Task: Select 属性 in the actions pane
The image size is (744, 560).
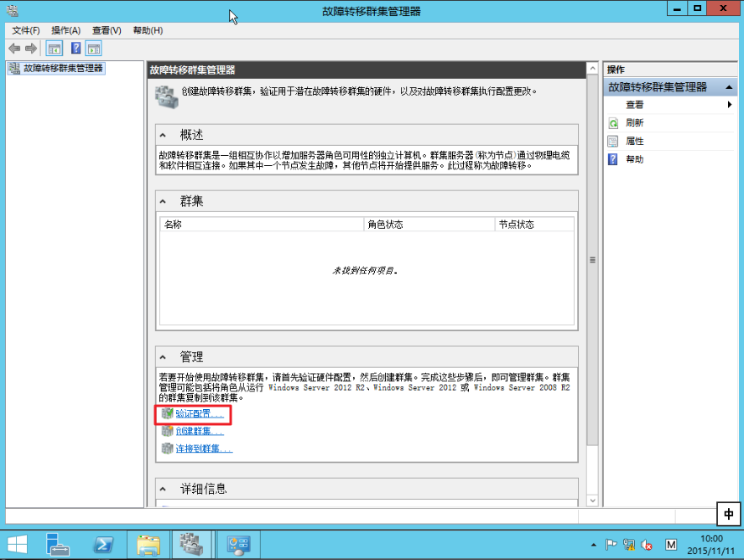Action: click(634, 142)
